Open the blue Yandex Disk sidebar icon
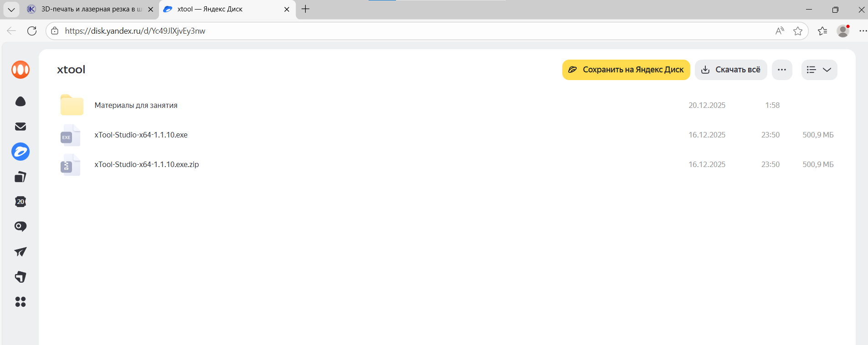The image size is (868, 345). tap(21, 152)
